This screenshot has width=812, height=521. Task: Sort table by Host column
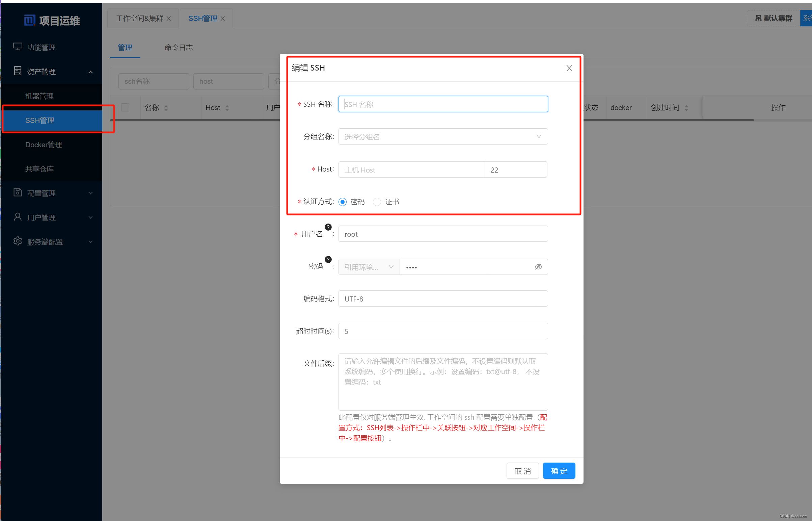(x=227, y=108)
